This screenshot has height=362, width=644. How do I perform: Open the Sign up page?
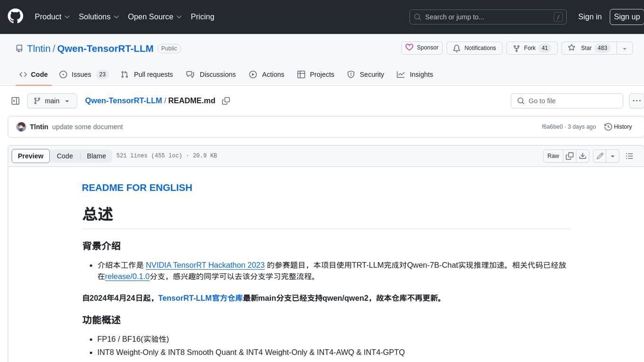(x=626, y=17)
